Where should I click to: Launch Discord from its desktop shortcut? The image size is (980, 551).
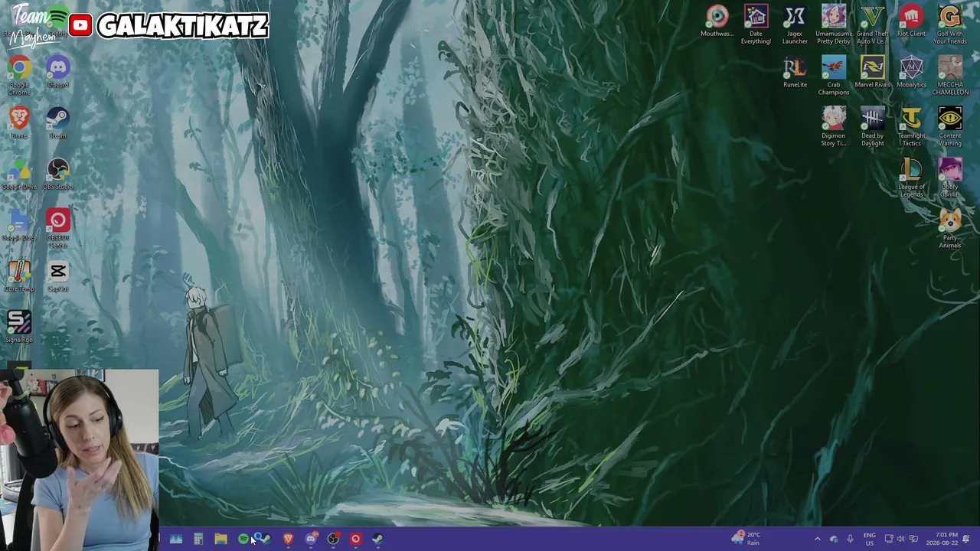[x=58, y=73]
